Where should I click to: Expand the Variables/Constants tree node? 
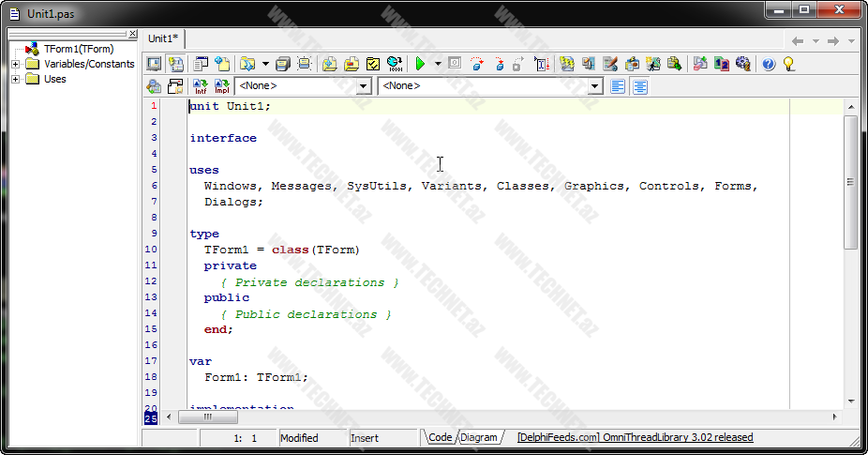pos(16,64)
